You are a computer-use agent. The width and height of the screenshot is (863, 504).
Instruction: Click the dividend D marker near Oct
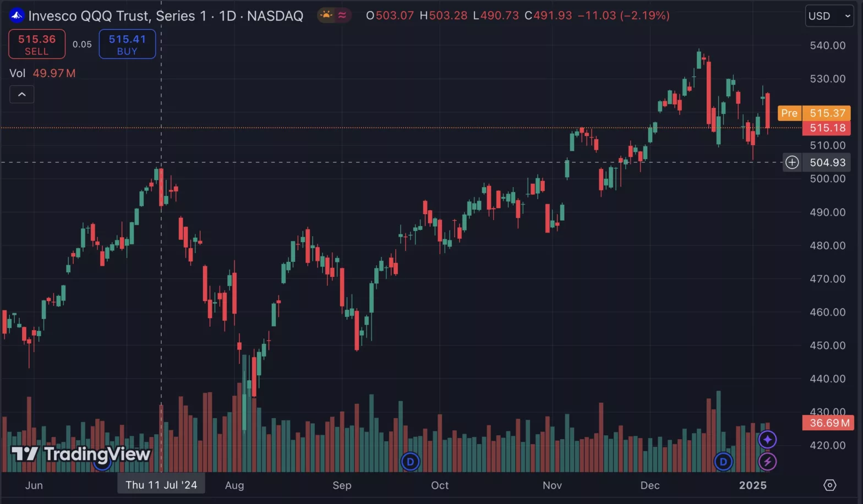click(x=410, y=462)
